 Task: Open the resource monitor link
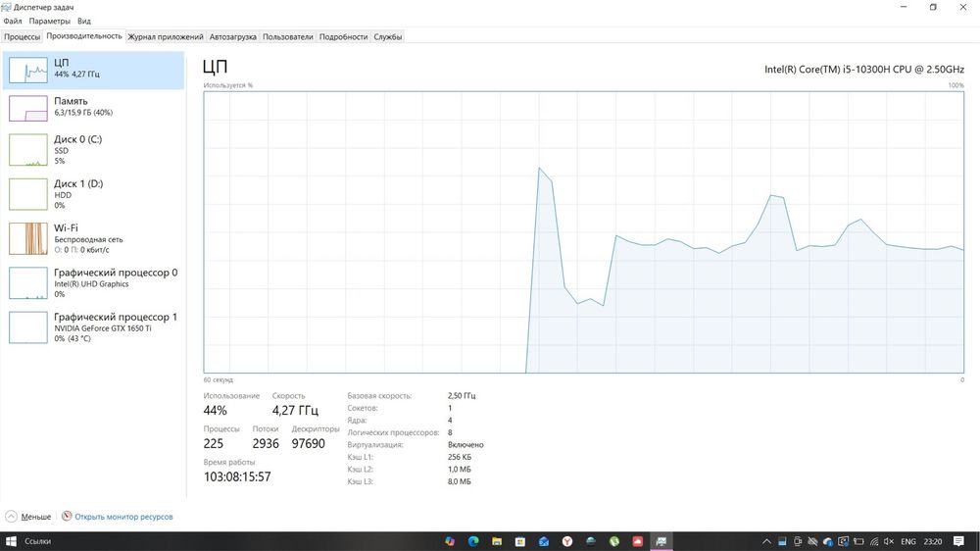coord(123,517)
